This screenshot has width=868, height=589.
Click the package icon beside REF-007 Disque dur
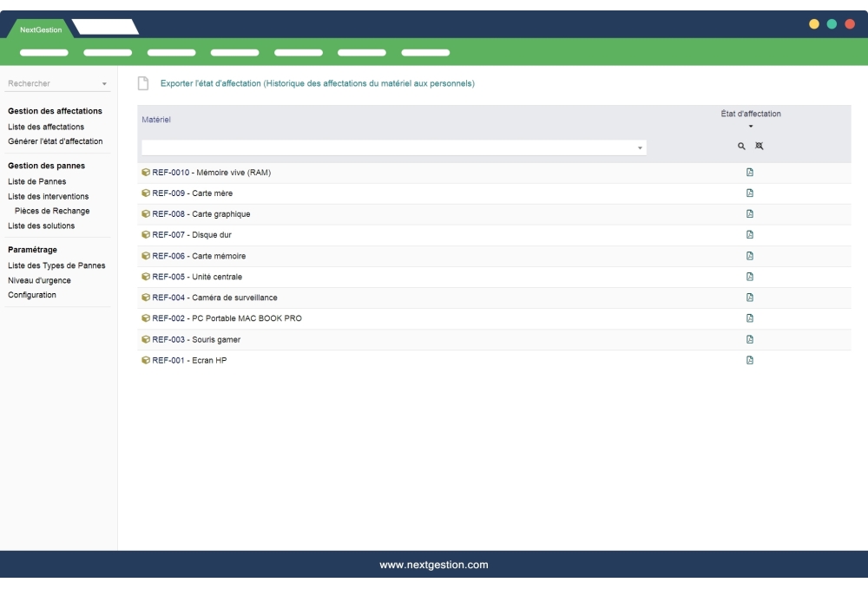(x=145, y=234)
